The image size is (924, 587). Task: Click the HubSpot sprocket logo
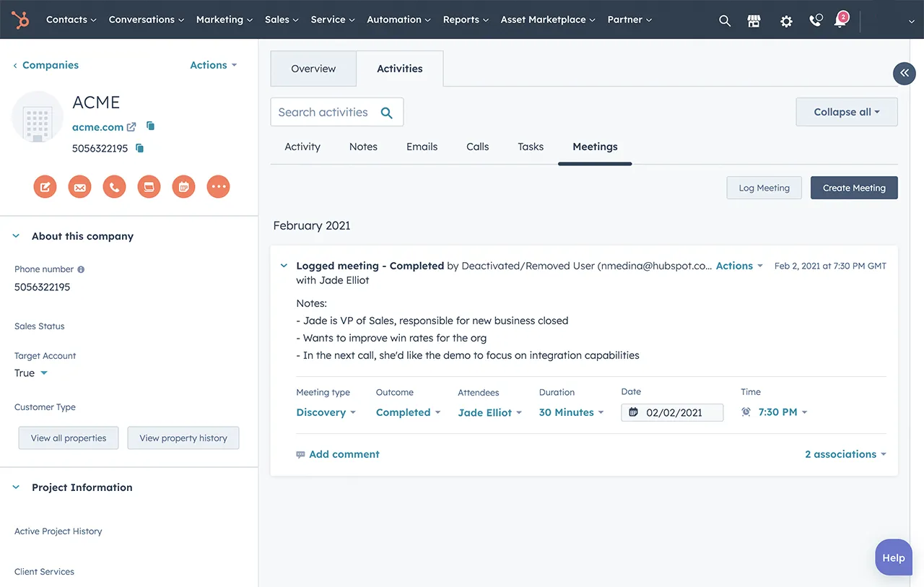20,19
